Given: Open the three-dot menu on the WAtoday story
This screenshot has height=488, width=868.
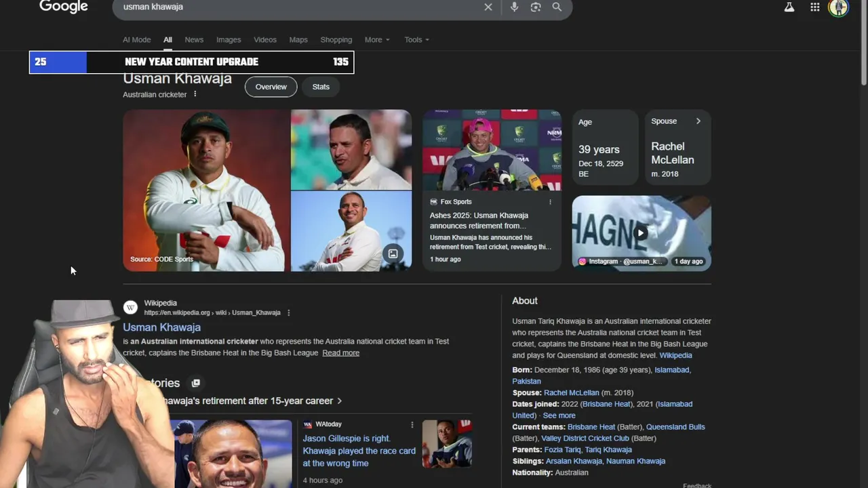Looking at the screenshot, I should pyautogui.click(x=412, y=425).
